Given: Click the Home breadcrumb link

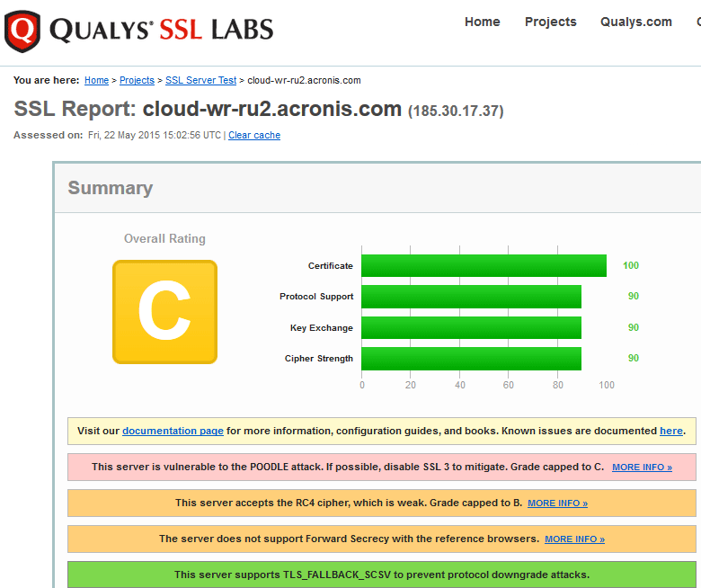Looking at the screenshot, I should click(96, 80).
